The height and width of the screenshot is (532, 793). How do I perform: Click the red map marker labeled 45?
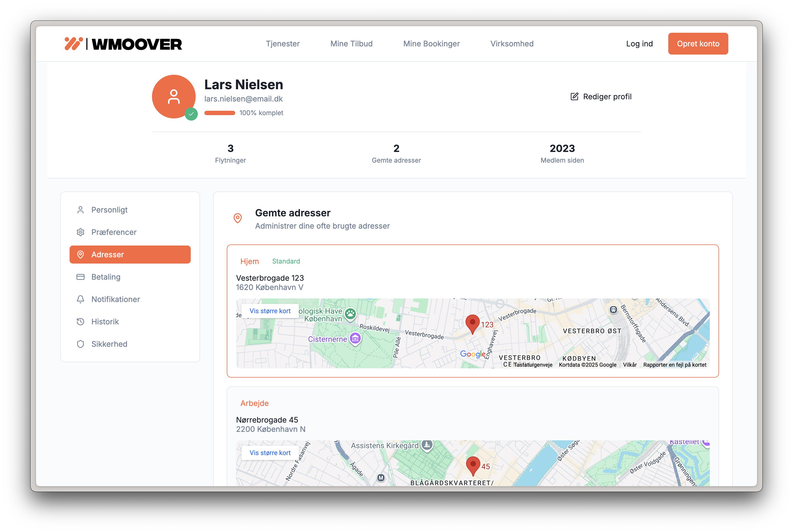[473, 465]
